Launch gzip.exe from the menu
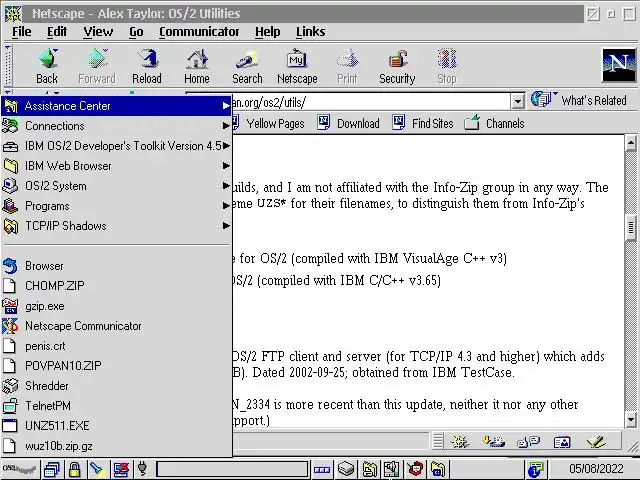 116,306
